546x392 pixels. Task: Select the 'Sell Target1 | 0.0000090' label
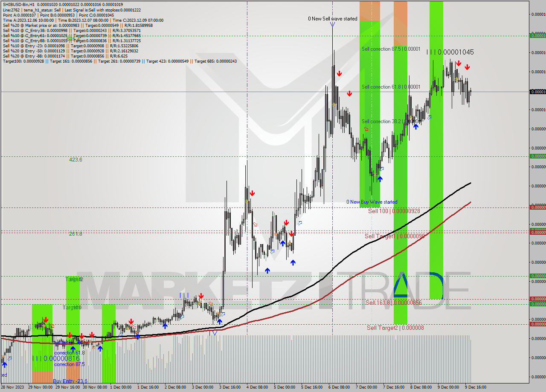(x=394, y=236)
